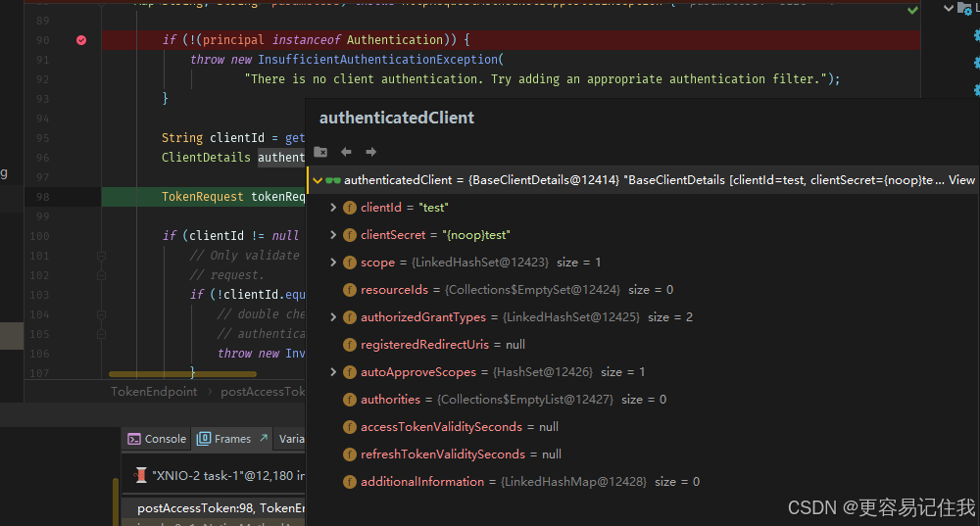This screenshot has height=526, width=980.
Task: Select the refreshTokenValiditySeconds field row
Action: [643, 454]
